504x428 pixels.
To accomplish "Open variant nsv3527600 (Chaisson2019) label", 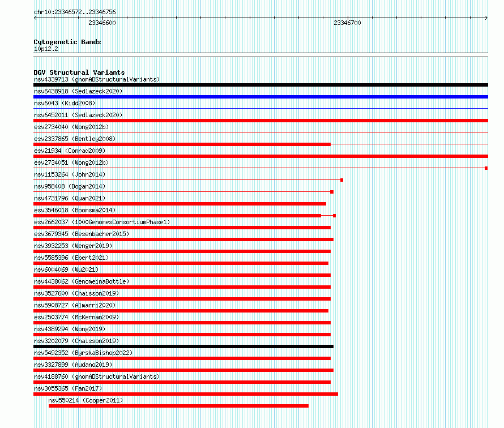I will click(x=76, y=293).
